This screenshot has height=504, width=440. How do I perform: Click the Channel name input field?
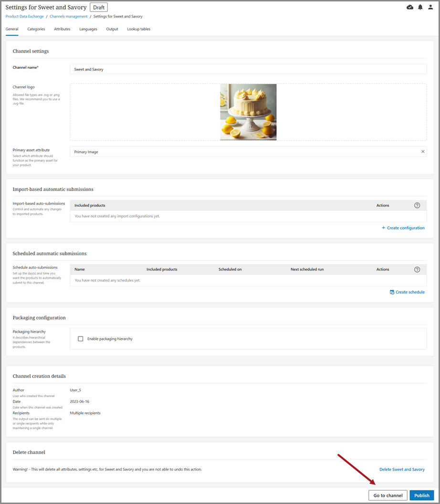point(248,69)
